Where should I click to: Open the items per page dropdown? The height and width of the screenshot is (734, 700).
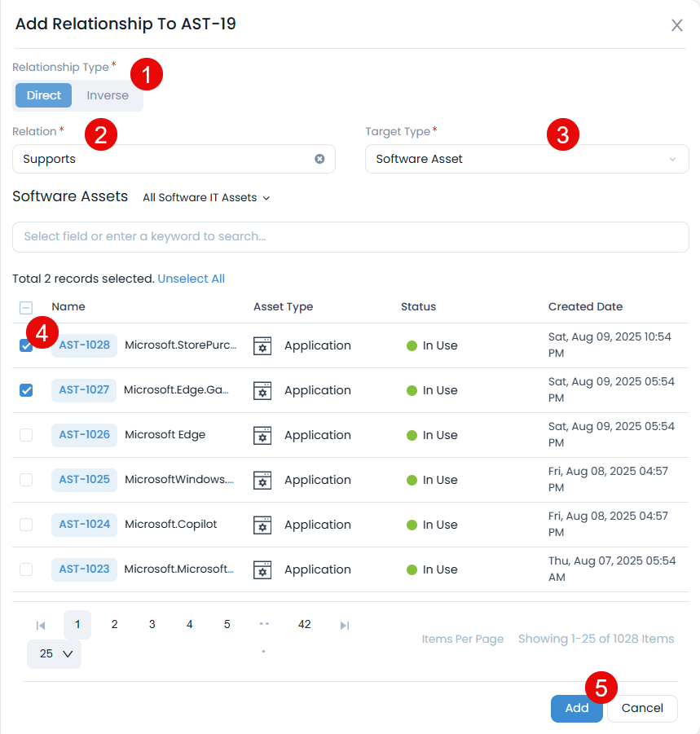[55, 653]
